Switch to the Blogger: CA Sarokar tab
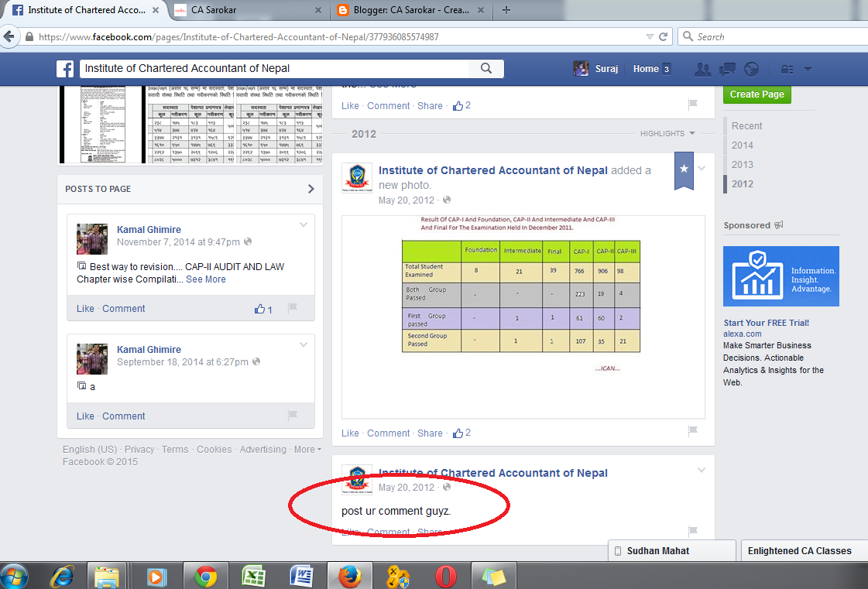Screen dimensions: 868x589 pyautogui.click(x=410, y=10)
